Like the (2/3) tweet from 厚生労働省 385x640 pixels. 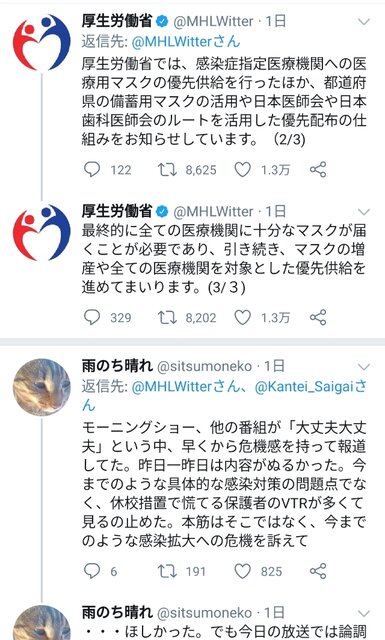coord(242,169)
